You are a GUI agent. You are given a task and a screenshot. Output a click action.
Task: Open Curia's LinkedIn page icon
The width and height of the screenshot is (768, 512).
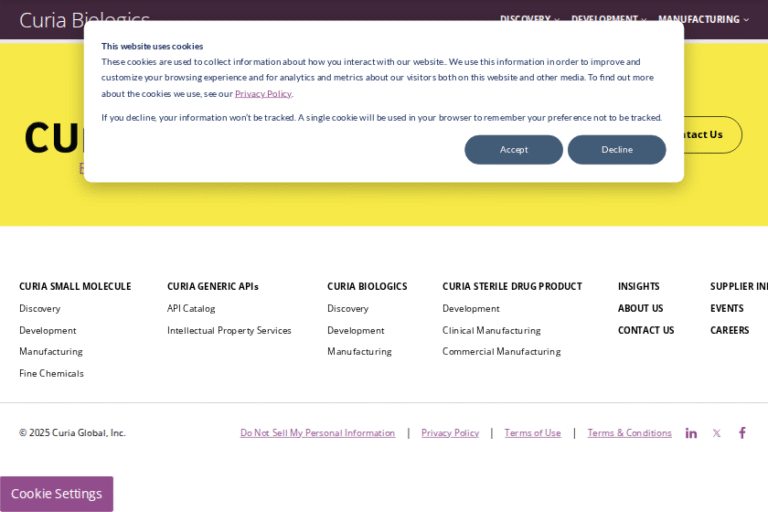coord(691,433)
